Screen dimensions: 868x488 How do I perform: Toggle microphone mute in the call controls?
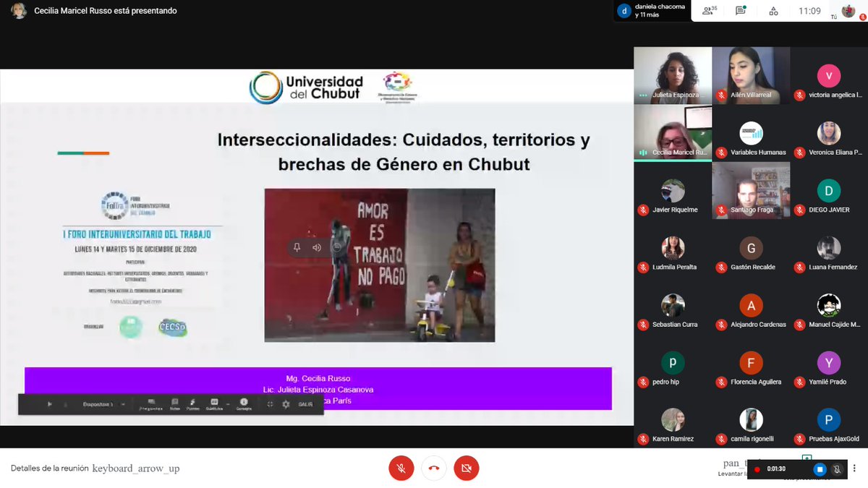[401, 468]
